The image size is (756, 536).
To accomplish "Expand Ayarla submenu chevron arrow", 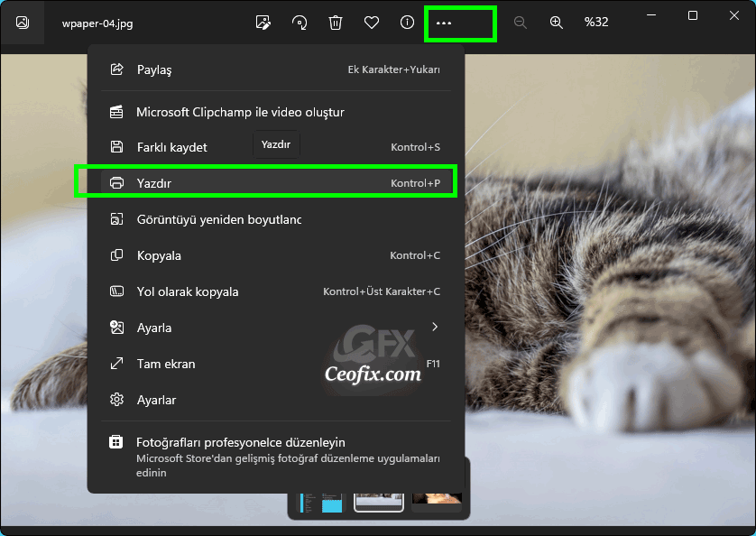I will (x=435, y=327).
